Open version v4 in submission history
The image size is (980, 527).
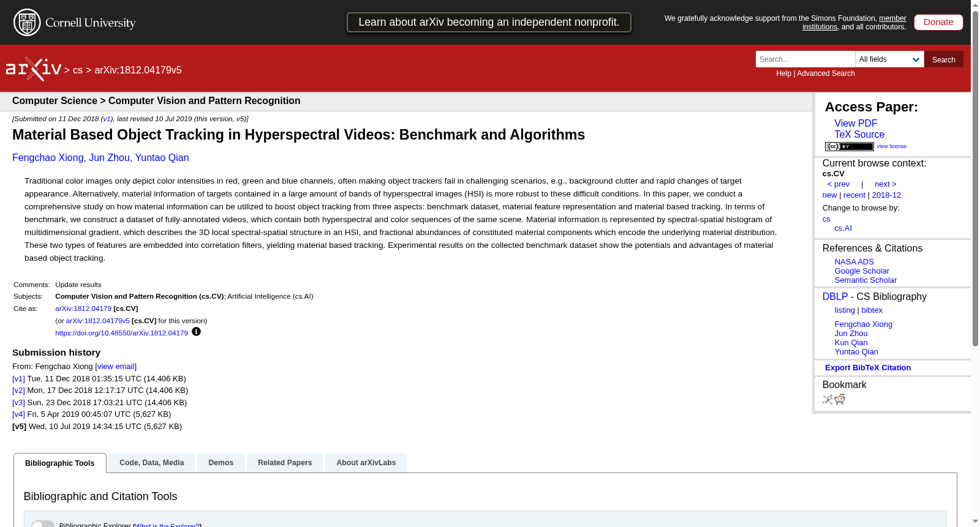(19, 414)
